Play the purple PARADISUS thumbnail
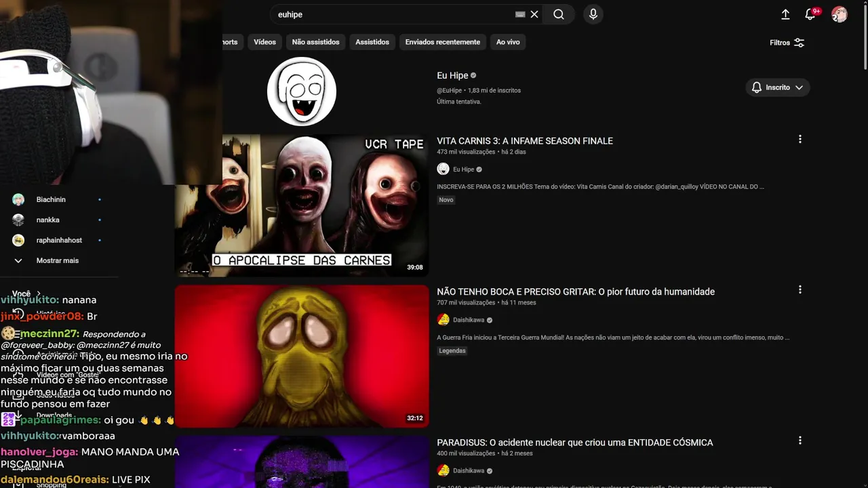868x488 pixels. (x=302, y=462)
